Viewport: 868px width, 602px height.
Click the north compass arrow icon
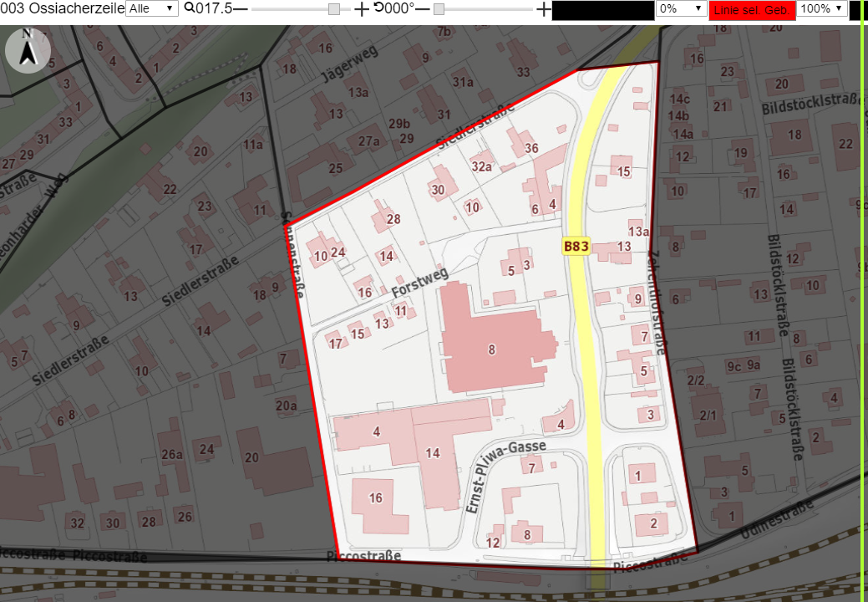click(28, 49)
